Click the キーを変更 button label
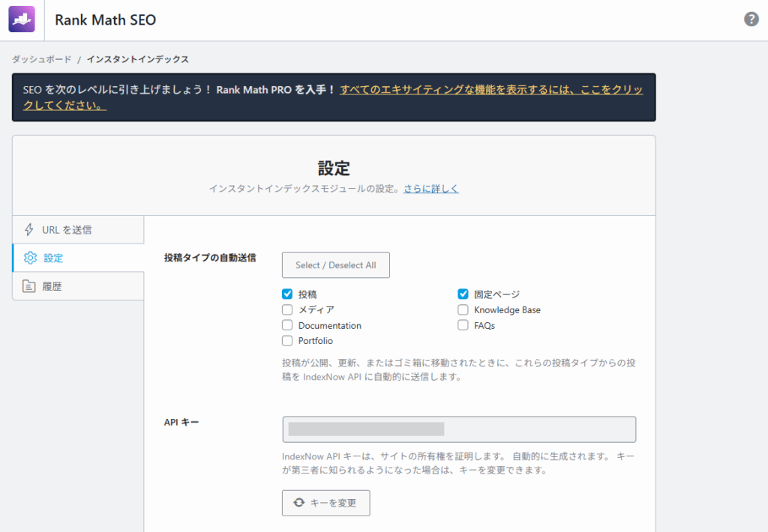Viewport: 768px width, 532px height. tap(333, 503)
